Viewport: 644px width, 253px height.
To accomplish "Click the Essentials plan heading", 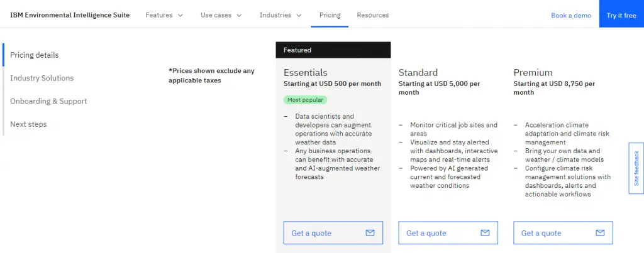I will click(x=306, y=73).
